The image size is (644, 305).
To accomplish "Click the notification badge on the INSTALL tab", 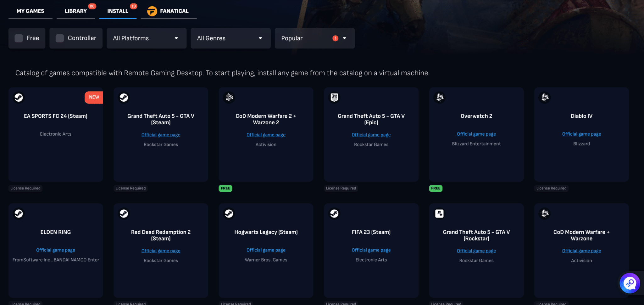I will point(134,6).
